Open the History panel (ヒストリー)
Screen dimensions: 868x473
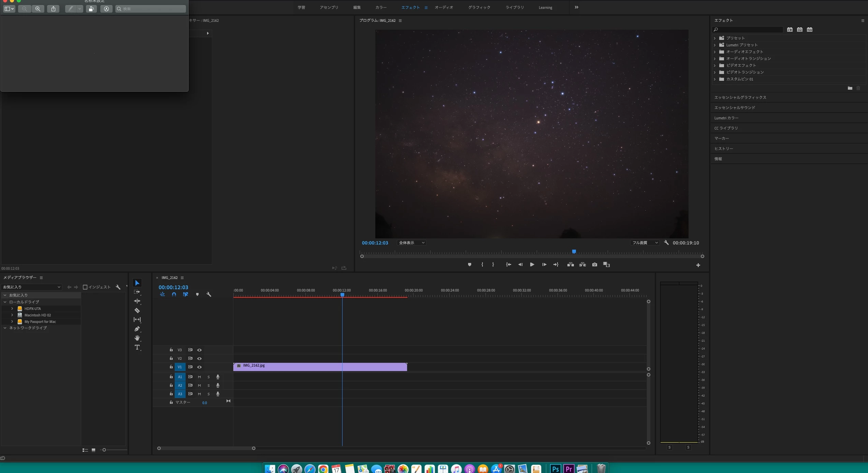[x=724, y=149]
